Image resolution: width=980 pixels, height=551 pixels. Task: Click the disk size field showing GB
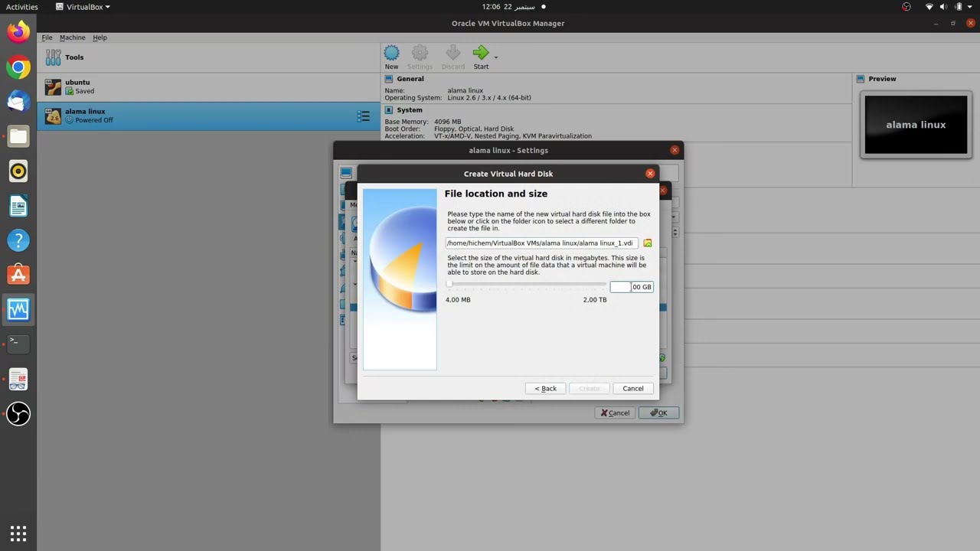632,287
